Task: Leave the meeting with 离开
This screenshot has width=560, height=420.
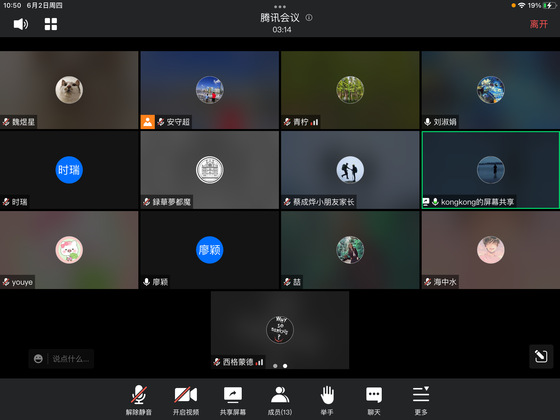Action: tap(539, 24)
